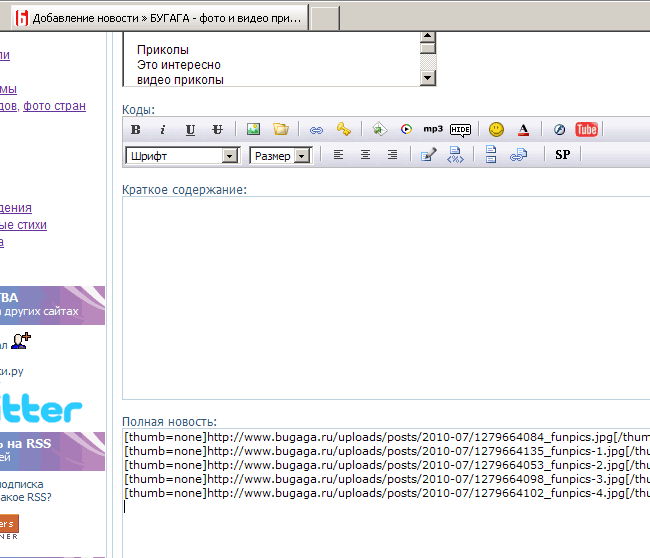This screenshot has width=650, height=558.
Task: Click inside the Краткое содержание text area
Action: [x=385, y=298]
